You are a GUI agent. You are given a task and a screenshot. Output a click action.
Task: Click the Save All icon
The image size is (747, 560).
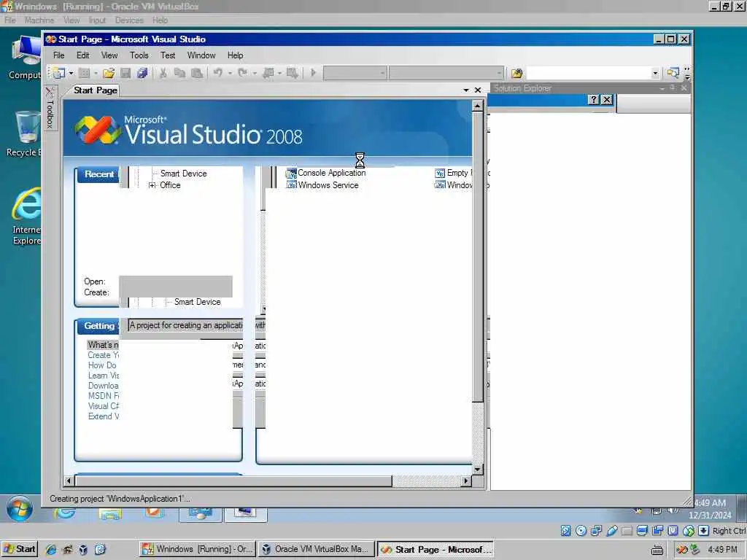tap(142, 73)
